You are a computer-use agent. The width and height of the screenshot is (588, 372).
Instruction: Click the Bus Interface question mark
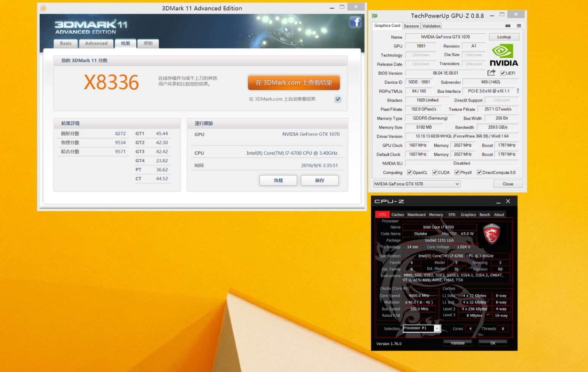click(518, 91)
